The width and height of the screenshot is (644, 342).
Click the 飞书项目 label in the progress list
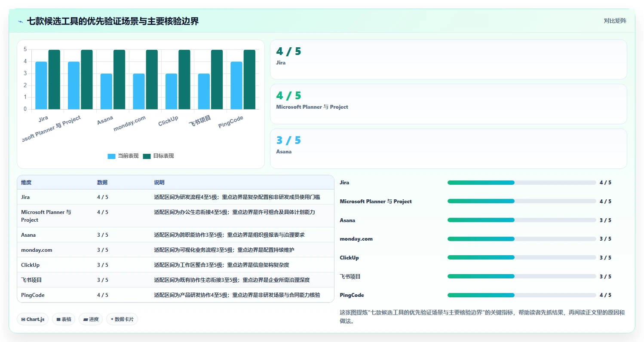coord(350,277)
